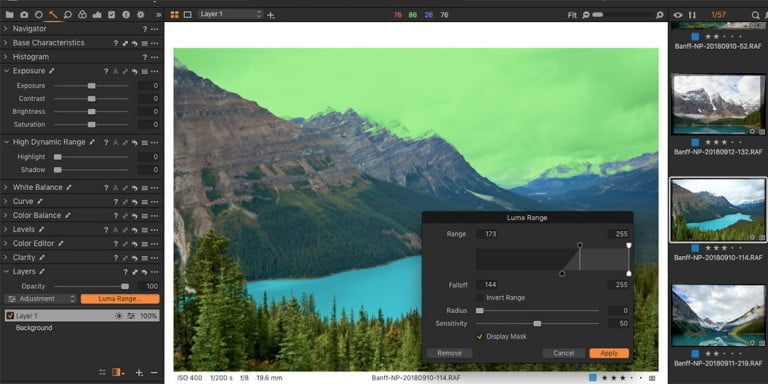Click the Exposure slider handle
This screenshot has height=384, width=768.
[92, 86]
